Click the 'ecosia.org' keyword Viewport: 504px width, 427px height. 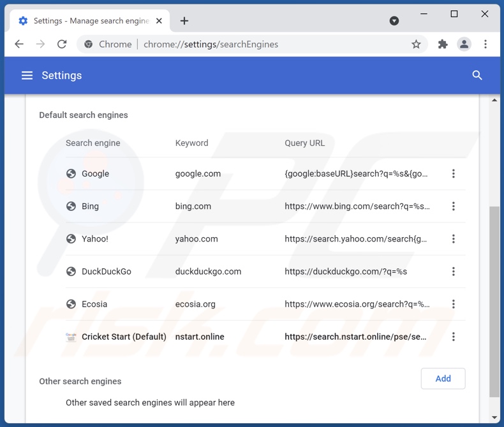tap(195, 304)
